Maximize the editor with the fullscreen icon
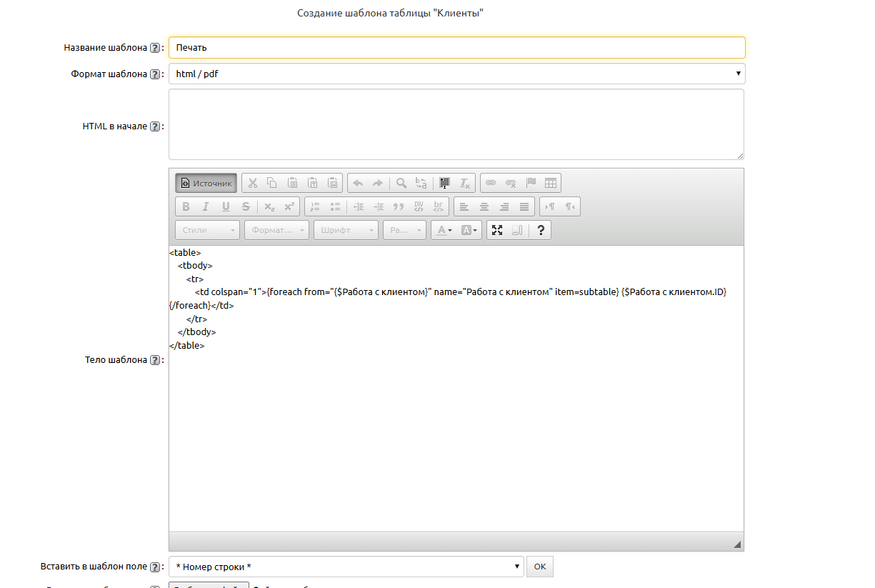 [x=497, y=230]
